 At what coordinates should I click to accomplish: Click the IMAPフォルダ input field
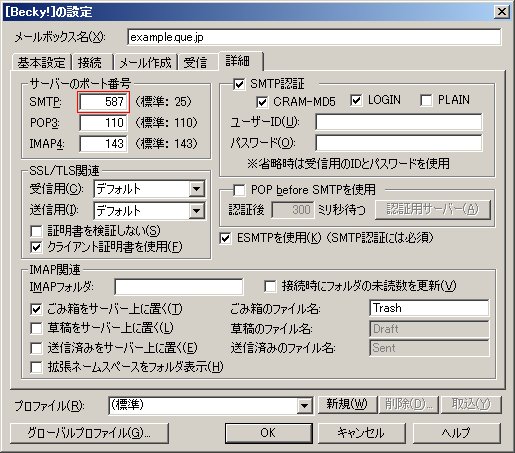[x=178, y=287]
